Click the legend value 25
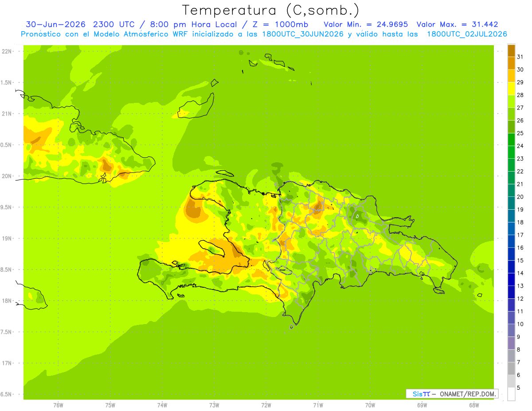532x411 pixels. point(520,133)
